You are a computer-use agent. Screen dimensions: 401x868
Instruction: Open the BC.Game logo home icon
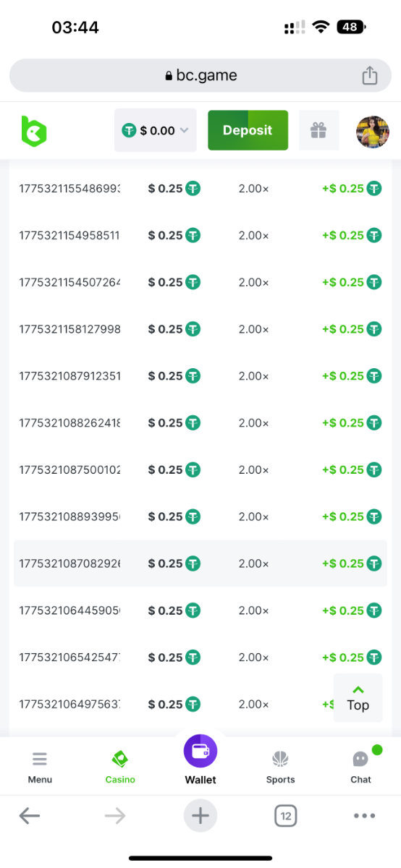tap(33, 131)
